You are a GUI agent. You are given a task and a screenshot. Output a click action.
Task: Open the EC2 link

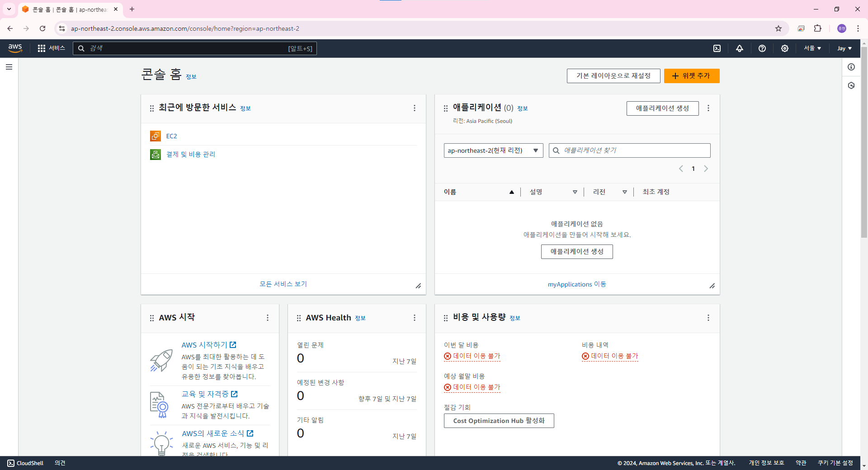171,136
